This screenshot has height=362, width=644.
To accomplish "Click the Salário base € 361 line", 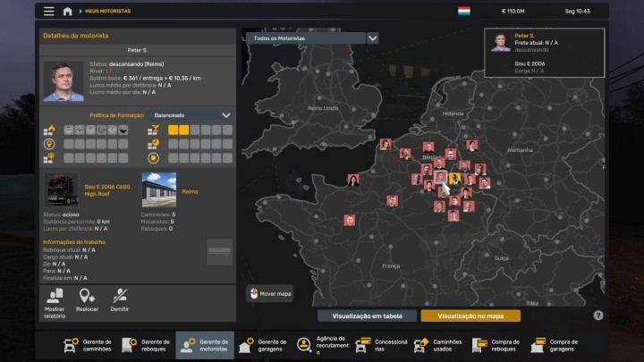I will [x=146, y=78].
